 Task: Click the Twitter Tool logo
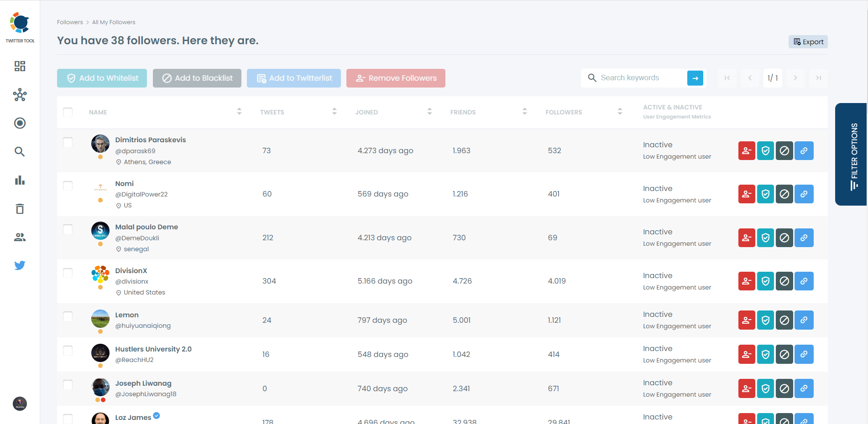tap(20, 27)
